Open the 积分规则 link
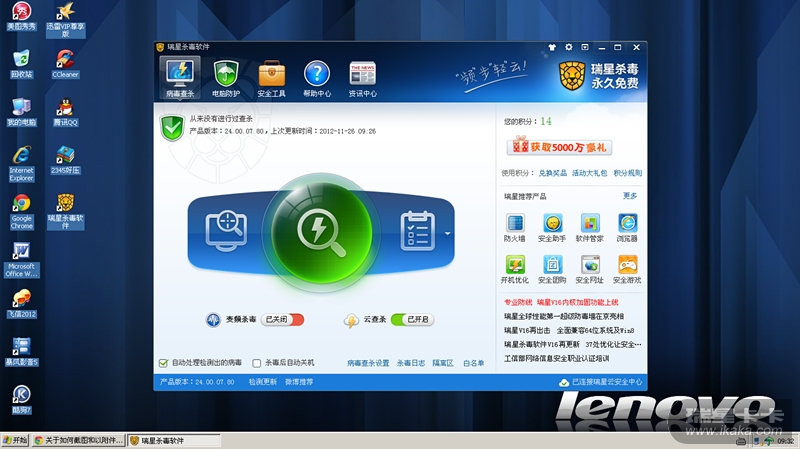 pos(628,173)
